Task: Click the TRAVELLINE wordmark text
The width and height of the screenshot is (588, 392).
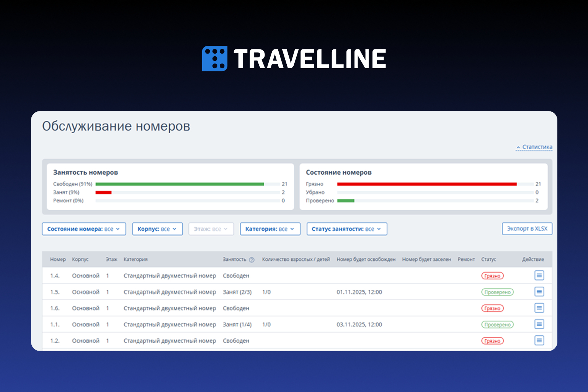Action: tap(310, 59)
